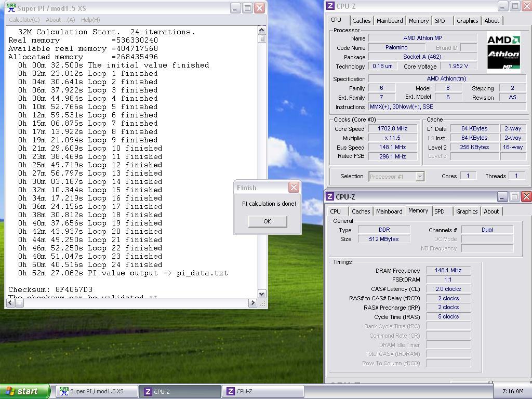Click the memory Type value DDR
Viewport: 532px width, 399px height.
pos(384,230)
